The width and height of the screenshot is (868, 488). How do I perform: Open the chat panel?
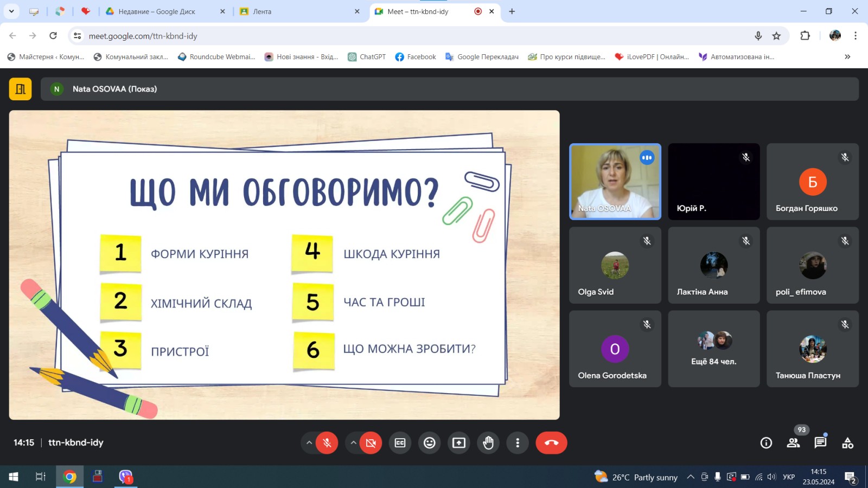820,443
